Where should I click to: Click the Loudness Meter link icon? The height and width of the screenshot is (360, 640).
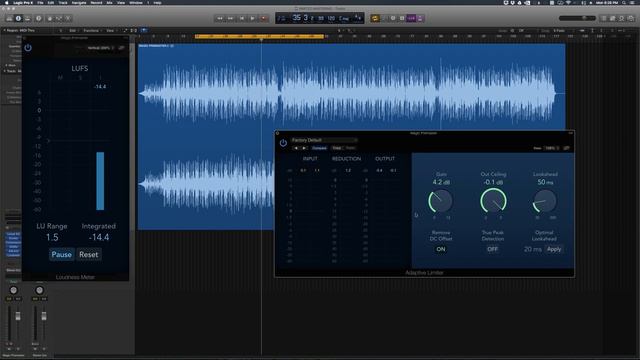pyautogui.click(x=121, y=48)
